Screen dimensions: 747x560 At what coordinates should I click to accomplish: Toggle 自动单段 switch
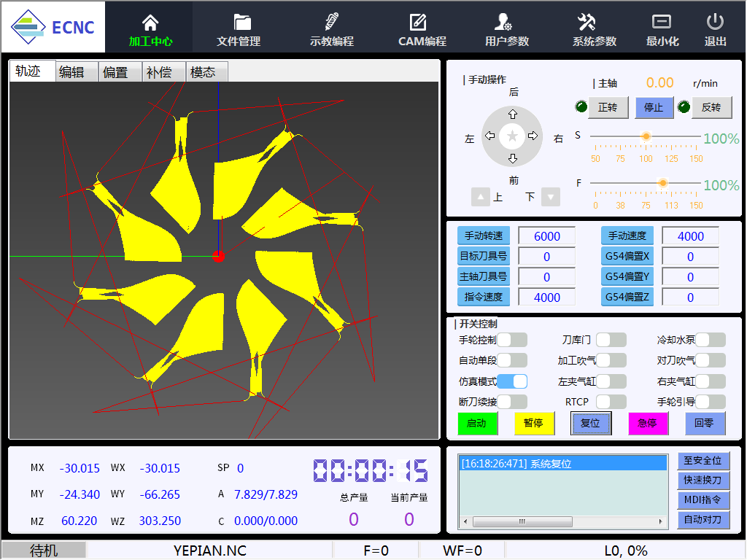[512, 360]
